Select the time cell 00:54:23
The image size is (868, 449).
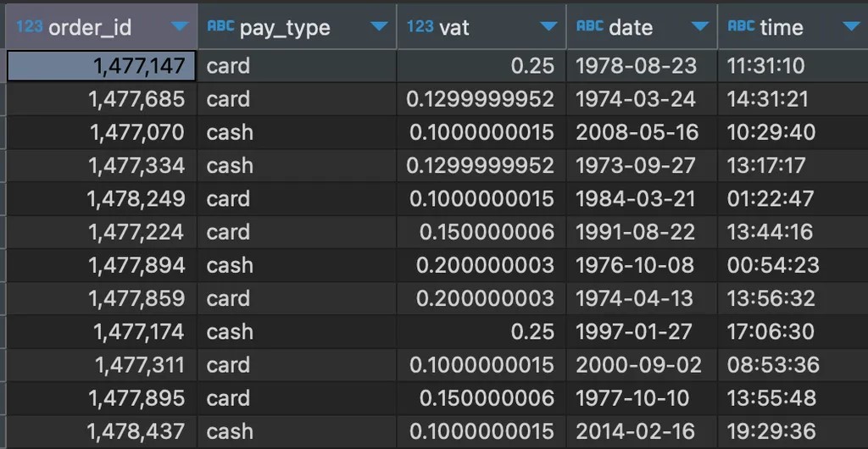(793, 265)
